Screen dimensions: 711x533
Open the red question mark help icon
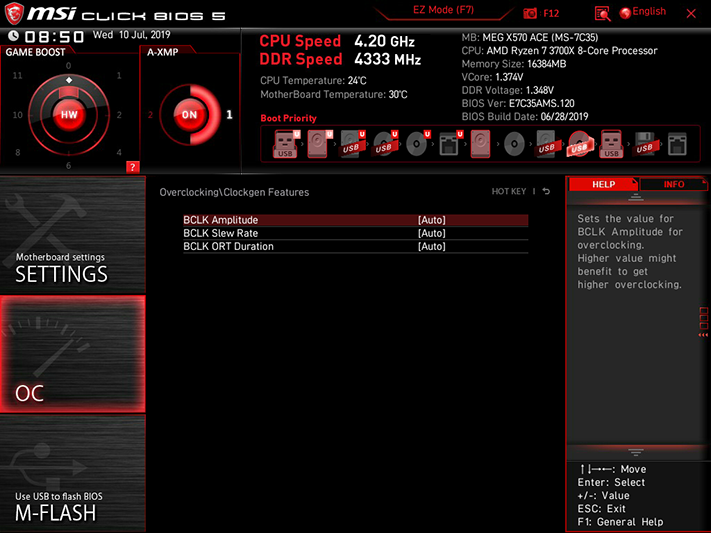(x=132, y=167)
